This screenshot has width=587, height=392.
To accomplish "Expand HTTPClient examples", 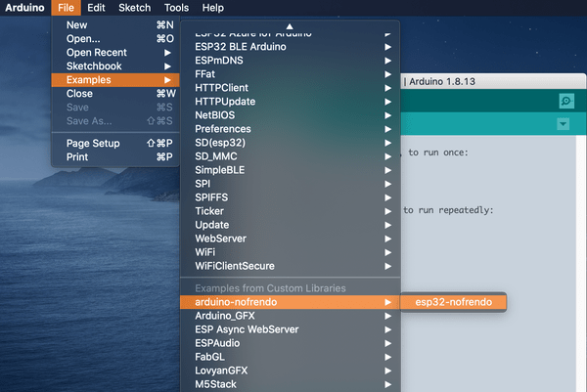I will [291, 88].
